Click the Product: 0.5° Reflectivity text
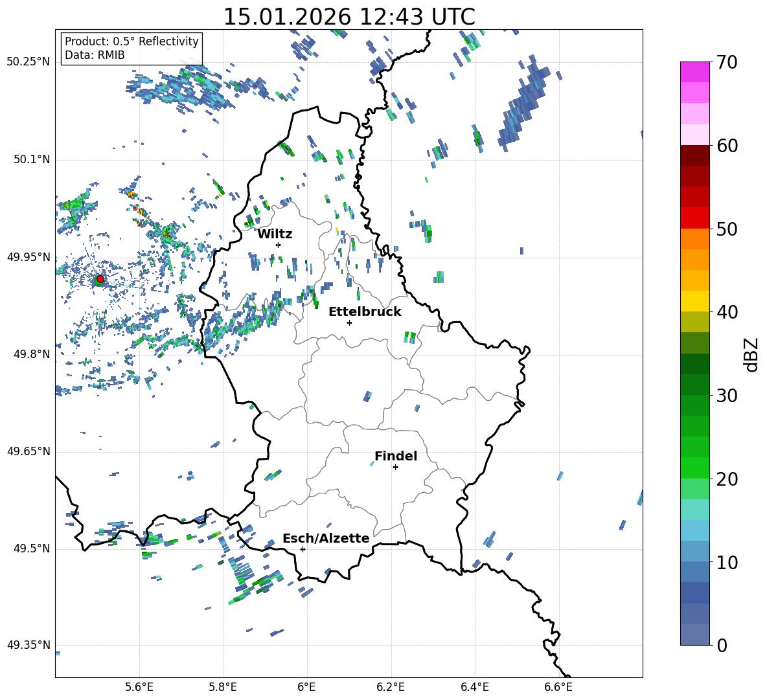Viewport: 767px width, 700px height. (x=132, y=41)
